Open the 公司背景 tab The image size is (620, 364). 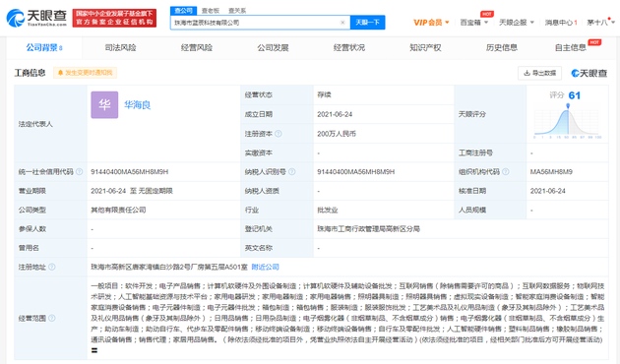tap(44, 48)
